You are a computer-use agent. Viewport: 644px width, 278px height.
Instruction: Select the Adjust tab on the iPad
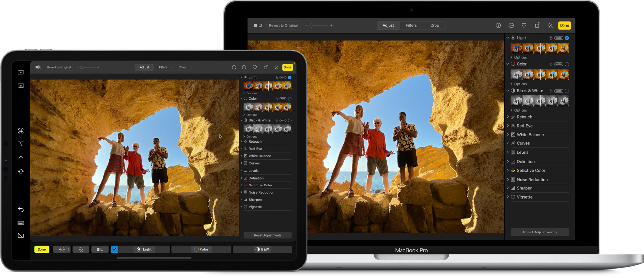click(x=144, y=67)
